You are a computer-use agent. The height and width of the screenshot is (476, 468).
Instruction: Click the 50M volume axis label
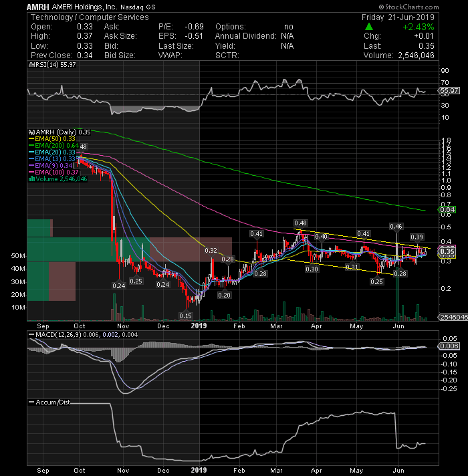click(x=18, y=256)
